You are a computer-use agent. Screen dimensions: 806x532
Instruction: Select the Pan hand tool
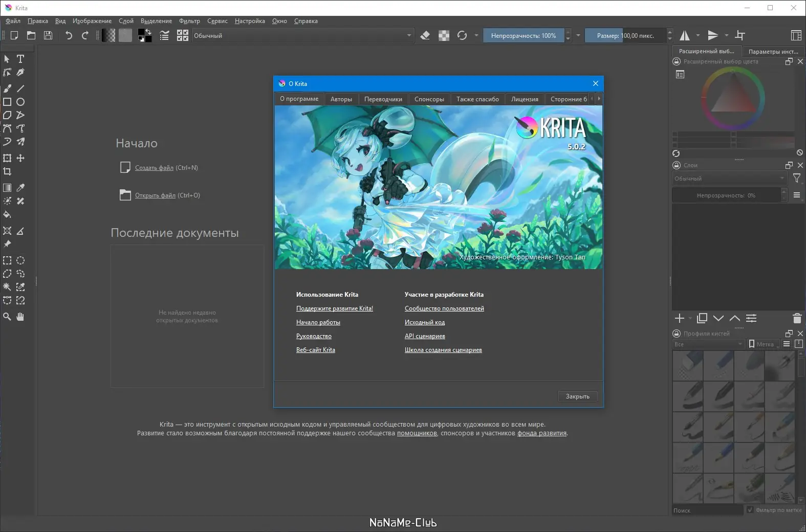pos(20,317)
